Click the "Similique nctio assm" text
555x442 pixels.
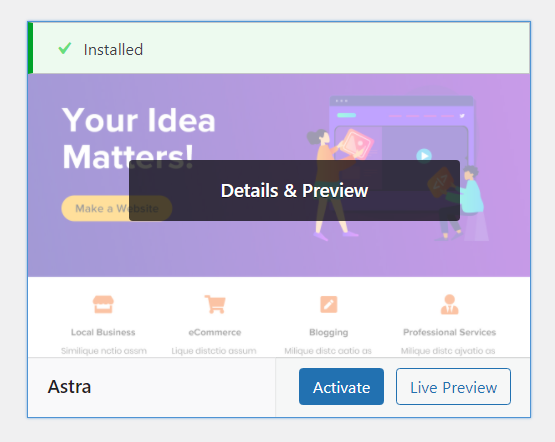pos(104,351)
